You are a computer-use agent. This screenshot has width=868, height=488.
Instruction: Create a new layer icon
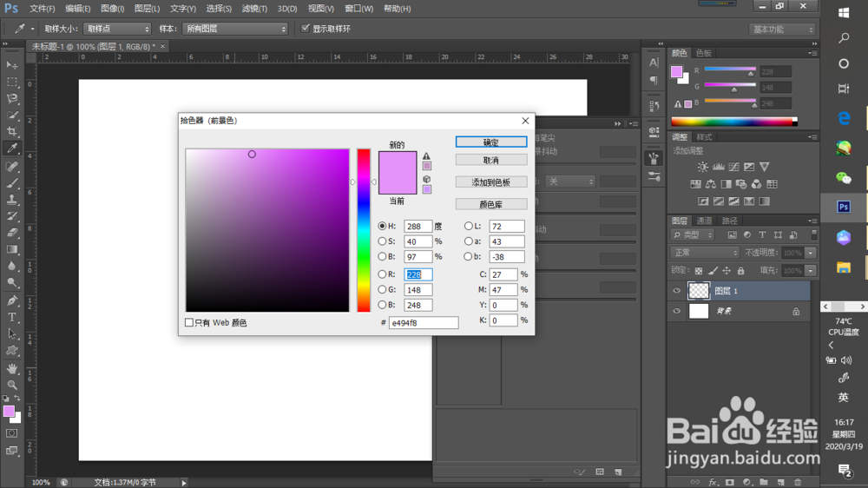[780, 482]
